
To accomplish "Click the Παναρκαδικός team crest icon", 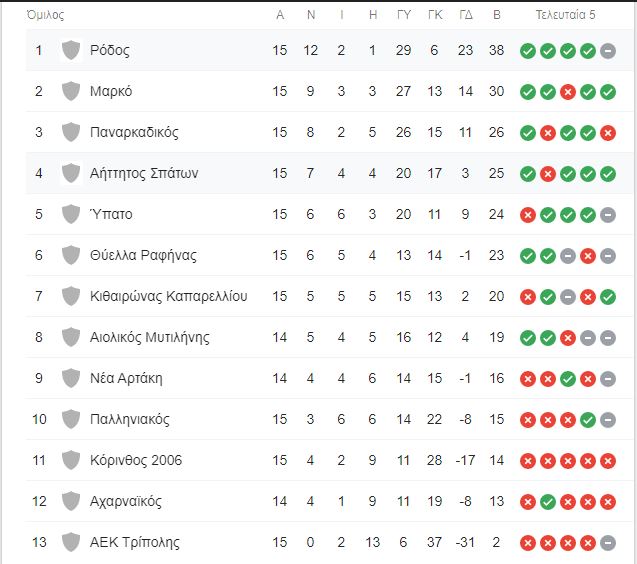I will [x=70, y=132].
